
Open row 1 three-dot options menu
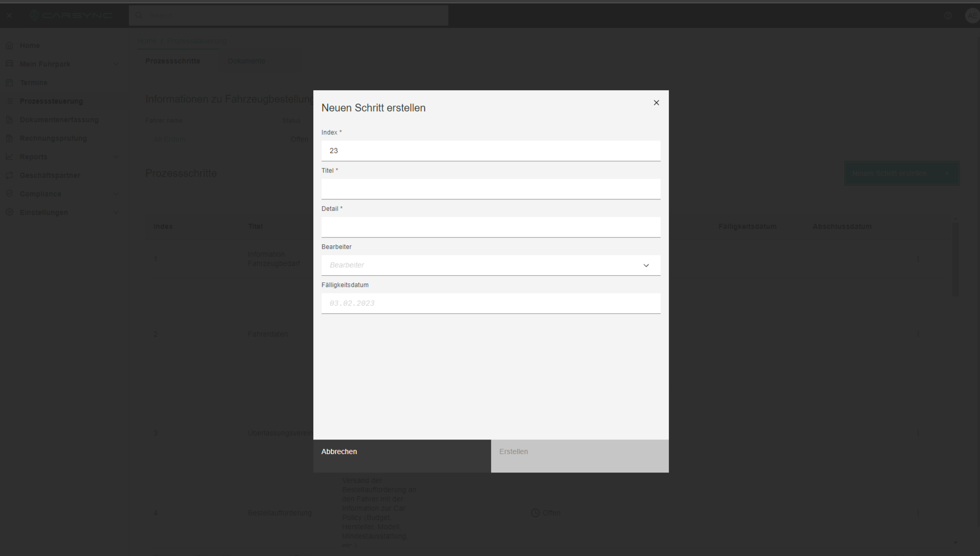pos(918,259)
